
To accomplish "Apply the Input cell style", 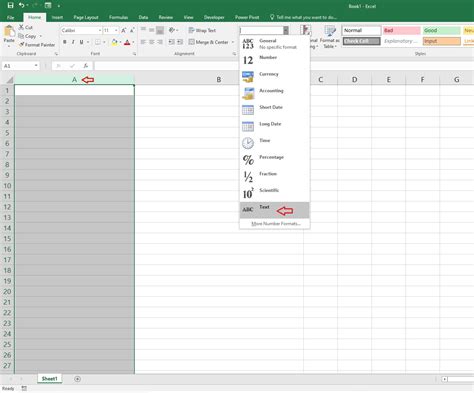I will click(x=441, y=41).
